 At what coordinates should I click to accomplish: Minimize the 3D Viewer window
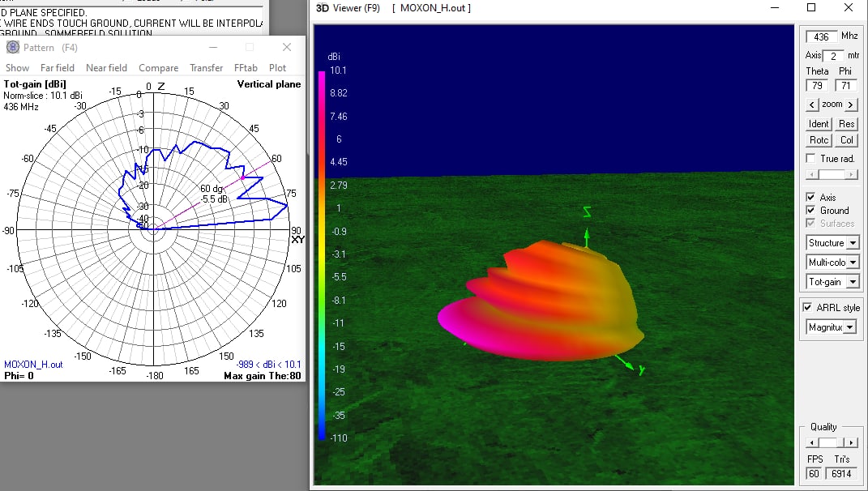coord(775,8)
